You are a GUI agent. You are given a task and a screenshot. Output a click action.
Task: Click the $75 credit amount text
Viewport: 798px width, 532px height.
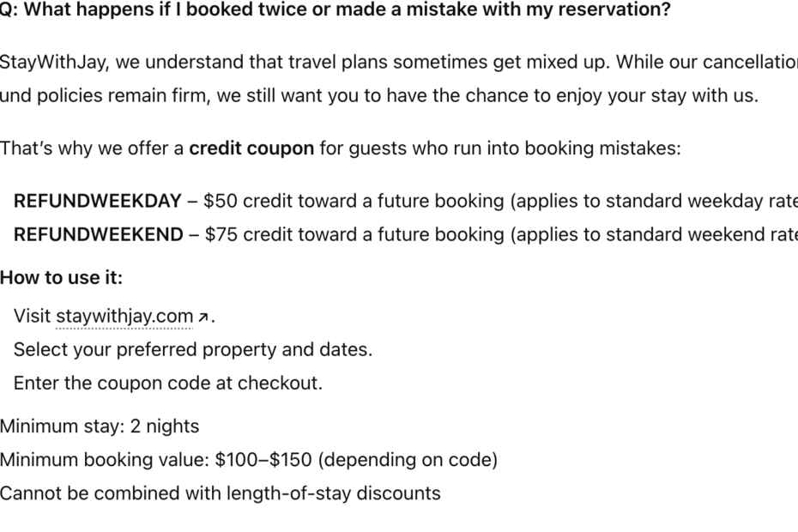(221, 234)
